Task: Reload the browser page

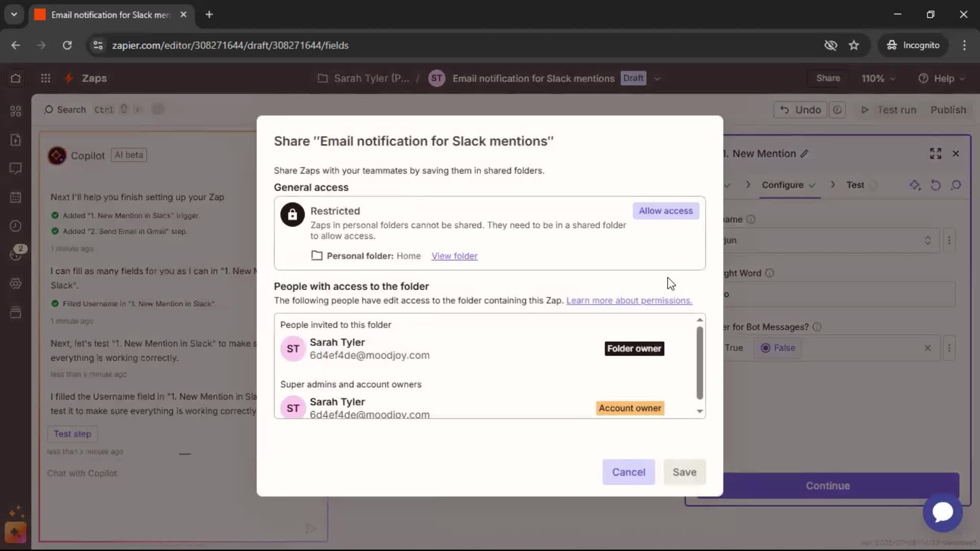Action: tap(67, 45)
